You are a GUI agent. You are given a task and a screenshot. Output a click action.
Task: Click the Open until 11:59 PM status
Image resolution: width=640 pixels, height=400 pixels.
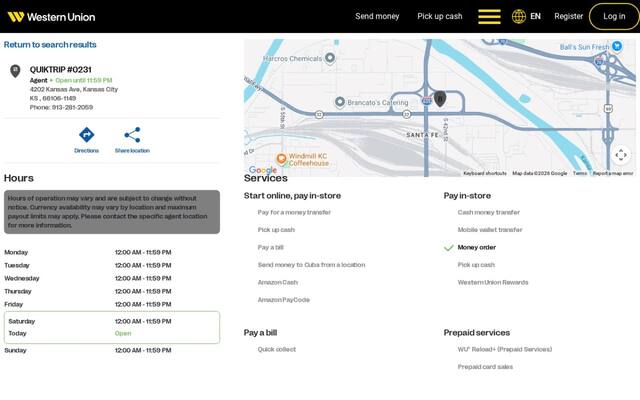tap(84, 80)
